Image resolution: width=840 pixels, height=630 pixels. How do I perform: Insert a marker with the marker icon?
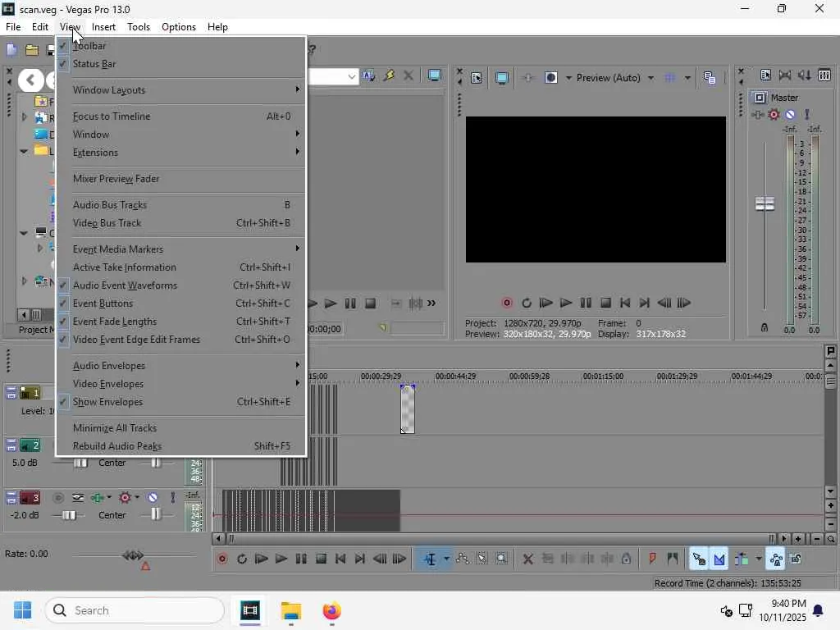[652, 559]
